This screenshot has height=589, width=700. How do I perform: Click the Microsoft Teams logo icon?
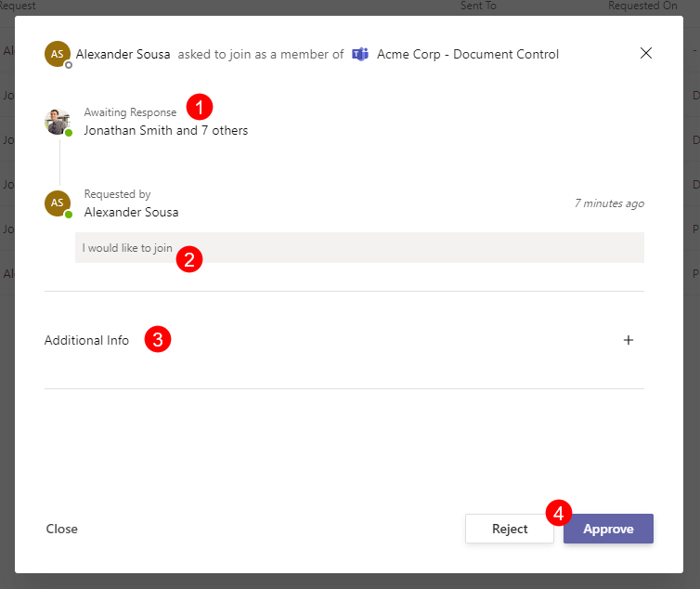coord(360,54)
